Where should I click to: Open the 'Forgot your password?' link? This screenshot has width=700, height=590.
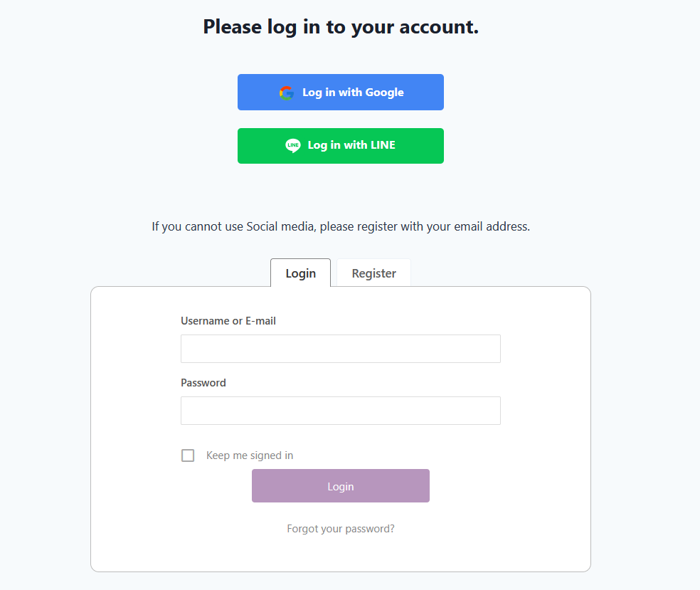pyautogui.click(x=341, y=529)
